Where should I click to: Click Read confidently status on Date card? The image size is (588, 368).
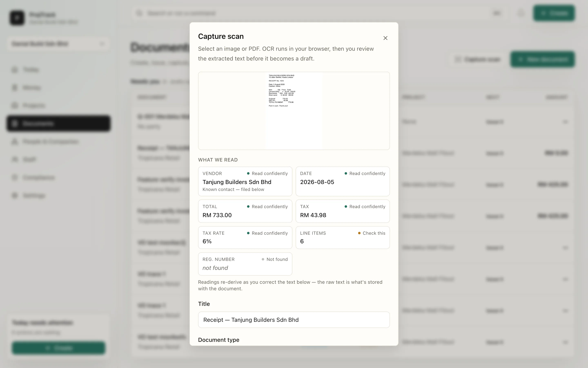pos(365,174)
